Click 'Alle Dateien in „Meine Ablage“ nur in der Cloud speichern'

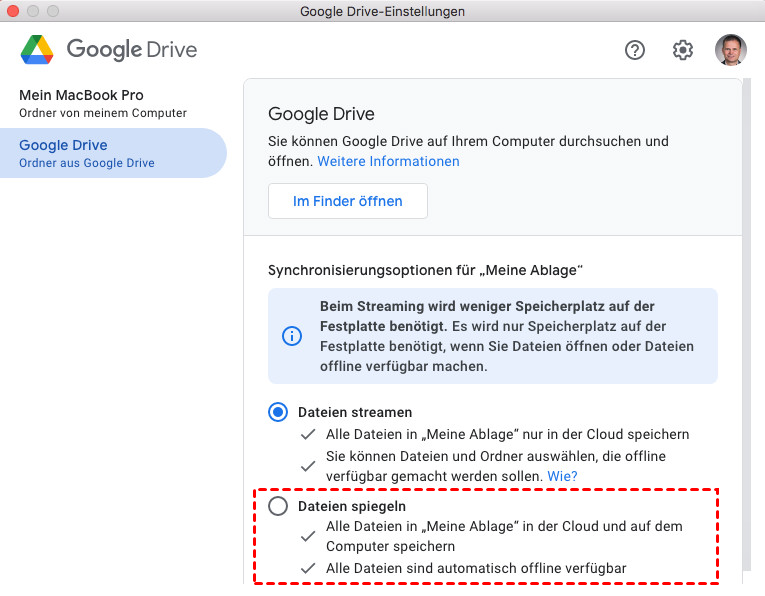507,434
